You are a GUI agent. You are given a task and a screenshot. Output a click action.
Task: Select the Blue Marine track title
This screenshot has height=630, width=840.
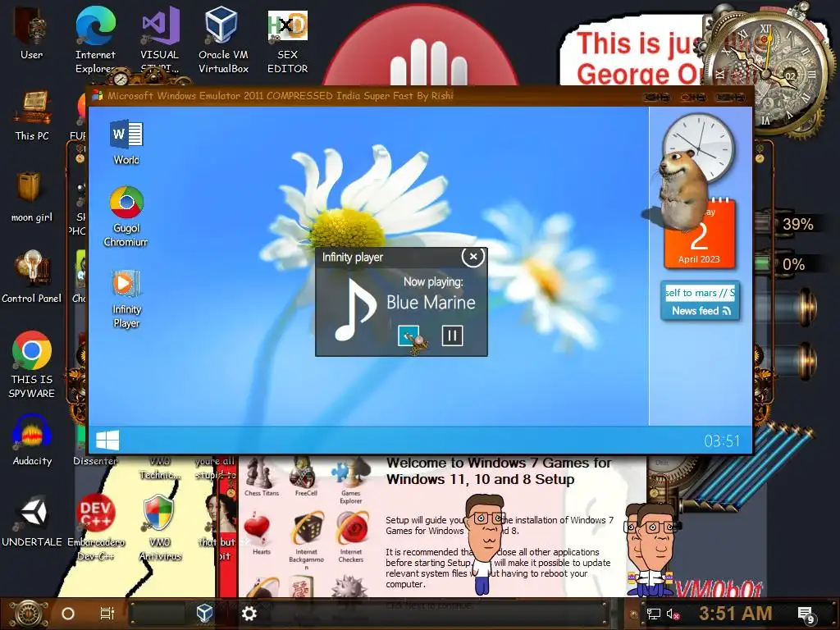(431, 303)
